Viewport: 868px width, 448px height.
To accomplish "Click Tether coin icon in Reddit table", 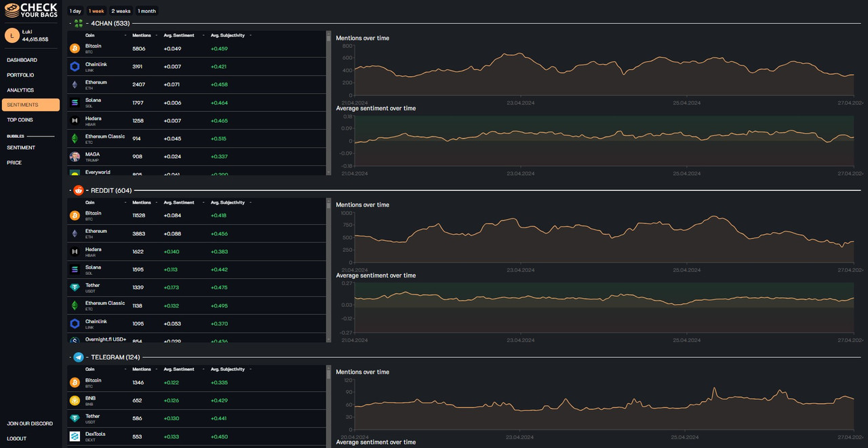I will 75,287.
